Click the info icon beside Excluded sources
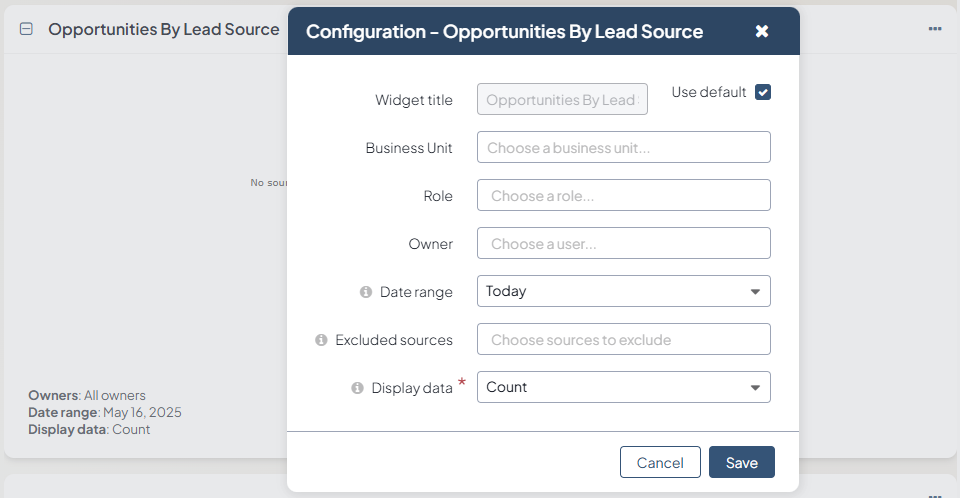 tap(321, 340)
